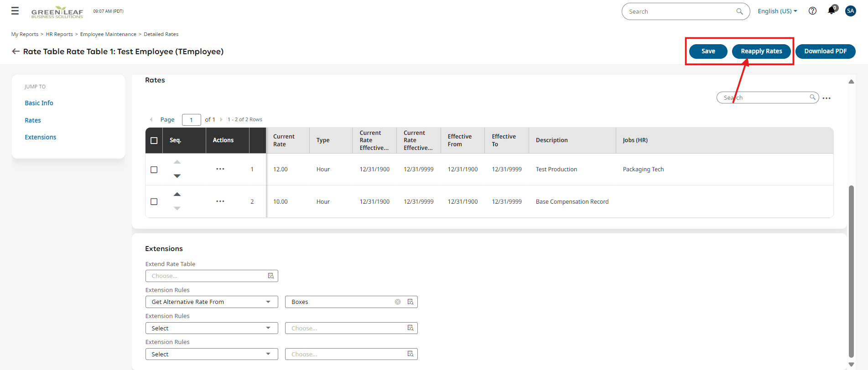
Task: Jump to Extensions section
Action: [41, 137]
